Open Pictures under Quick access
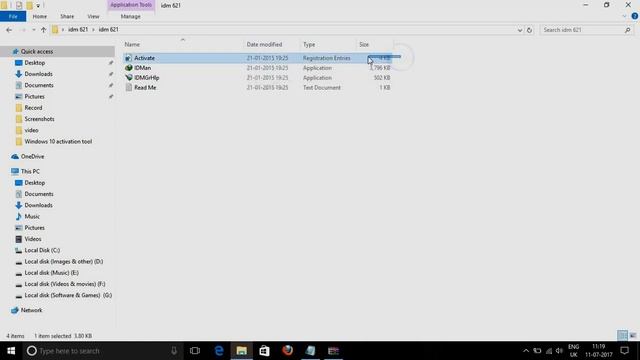 (34, 96)
